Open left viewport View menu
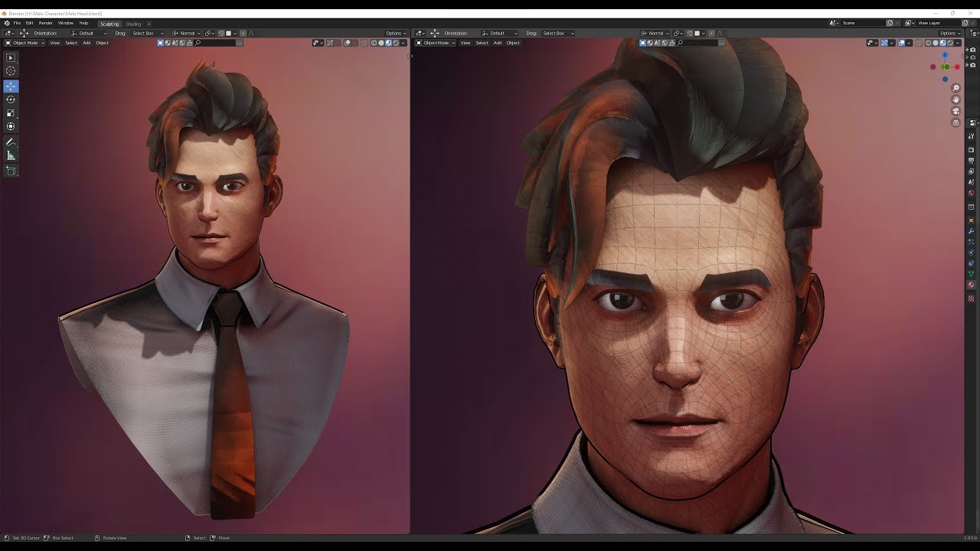 [x=54, y=43]
